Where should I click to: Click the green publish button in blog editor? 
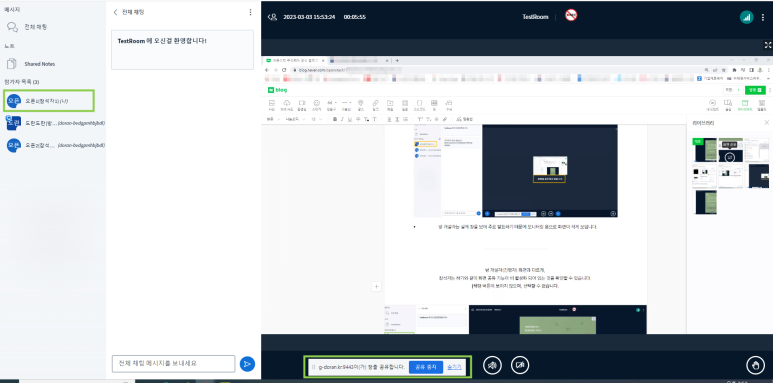(x=755, y=90)
